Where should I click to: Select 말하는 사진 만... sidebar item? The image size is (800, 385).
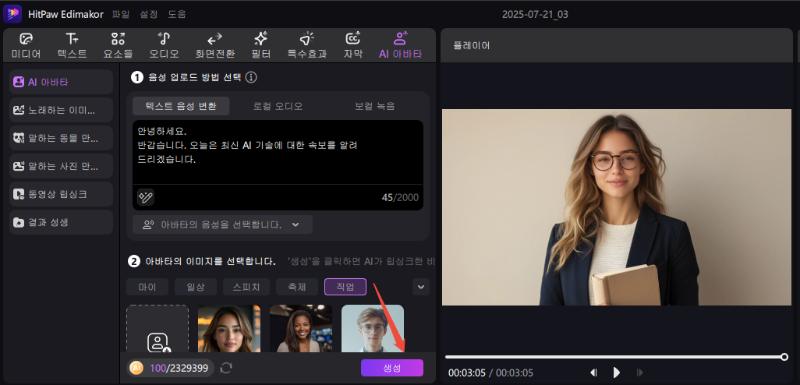(x=61, y=166)
